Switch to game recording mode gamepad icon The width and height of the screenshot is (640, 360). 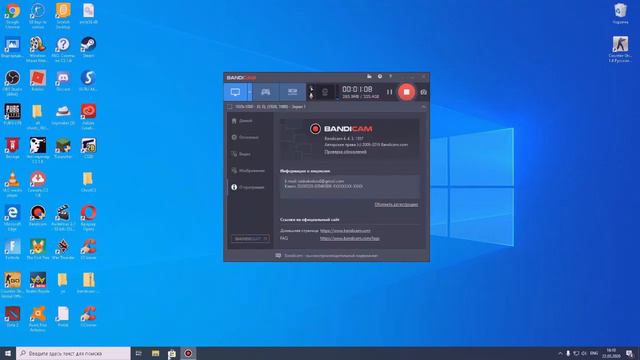pyautogui.click(x=265, y=92)
